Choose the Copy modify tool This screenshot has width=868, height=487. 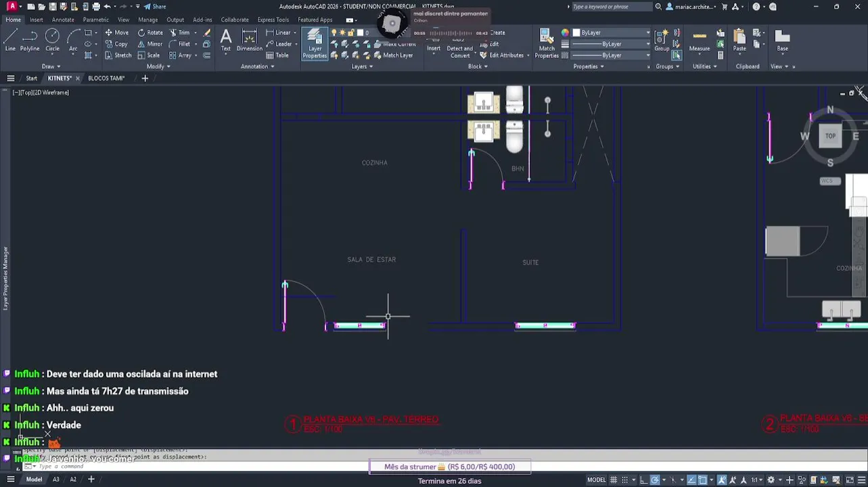[x=116, y=44]
